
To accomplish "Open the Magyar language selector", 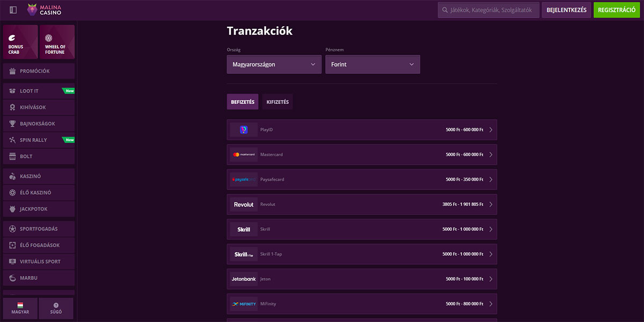I will 20,308.
